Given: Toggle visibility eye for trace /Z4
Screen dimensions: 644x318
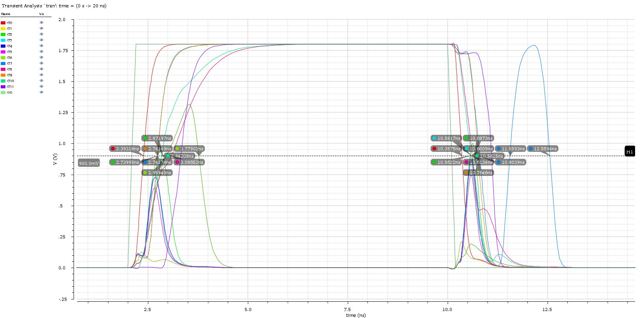Looking at the screenshot, I should (x=41, y=46).
